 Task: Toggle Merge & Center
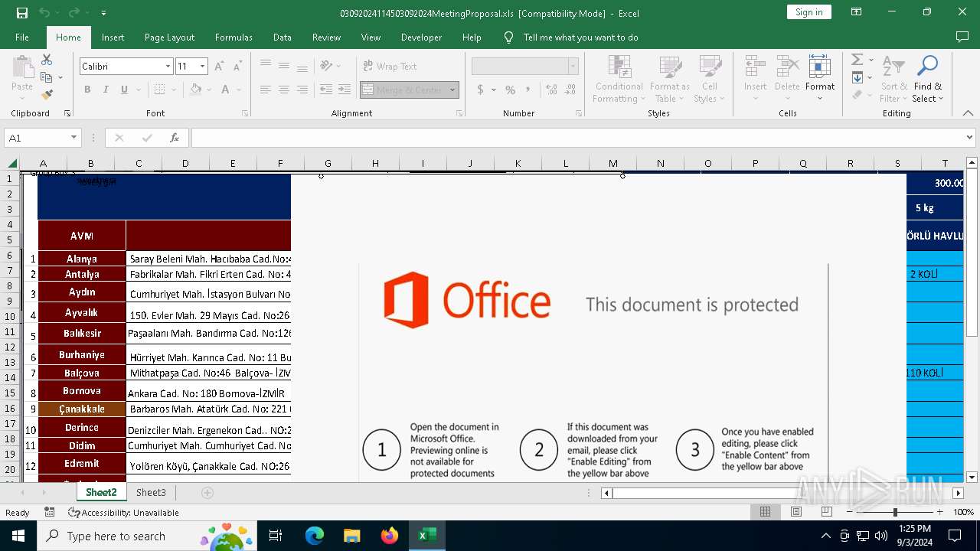click(x=403, y=90)
